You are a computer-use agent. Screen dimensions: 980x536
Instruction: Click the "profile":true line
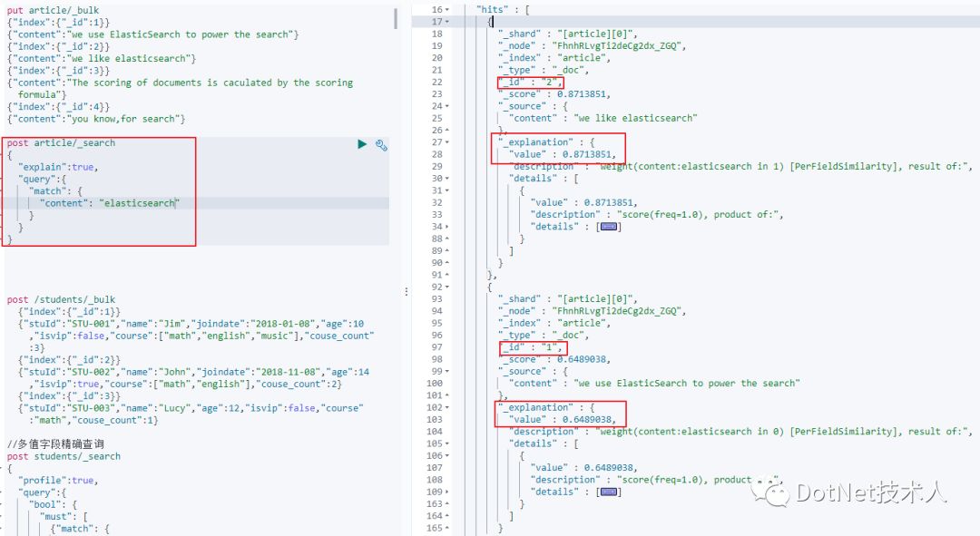tap(58, 481)
